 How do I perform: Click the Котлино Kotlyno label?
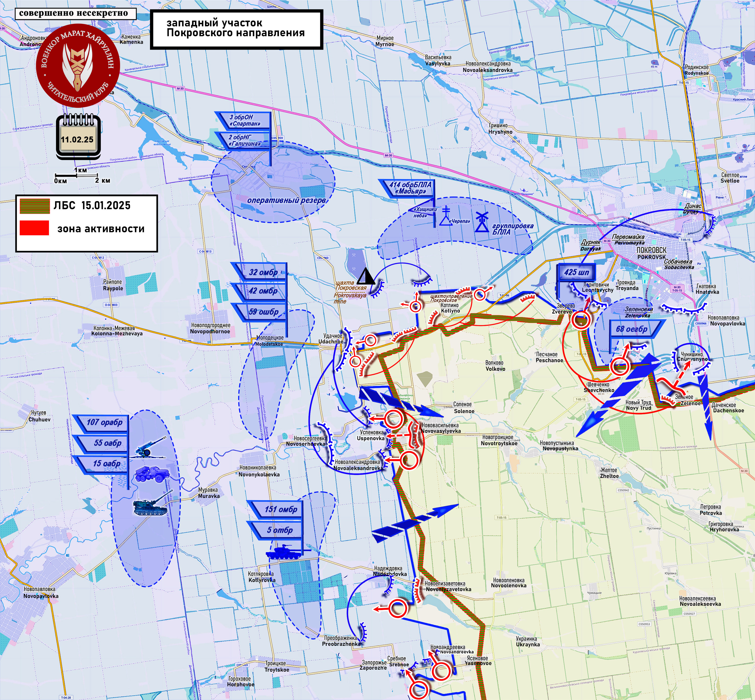(450, 308)
